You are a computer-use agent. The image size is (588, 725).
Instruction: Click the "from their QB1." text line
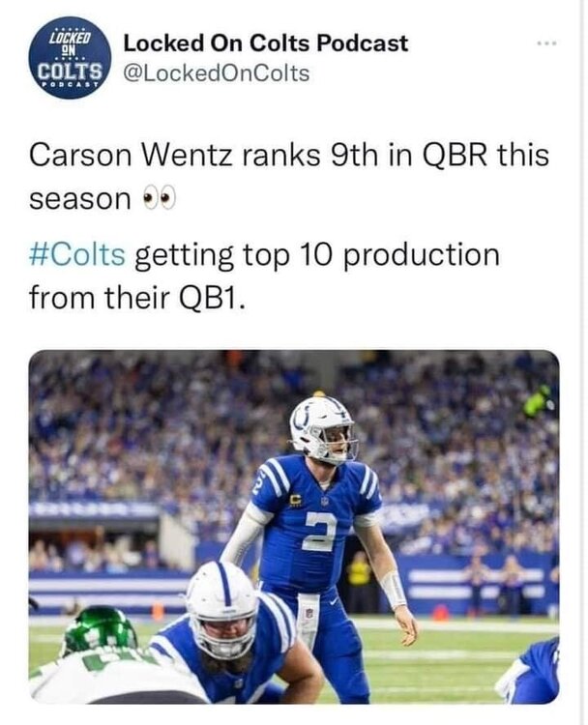coord(138,298)
